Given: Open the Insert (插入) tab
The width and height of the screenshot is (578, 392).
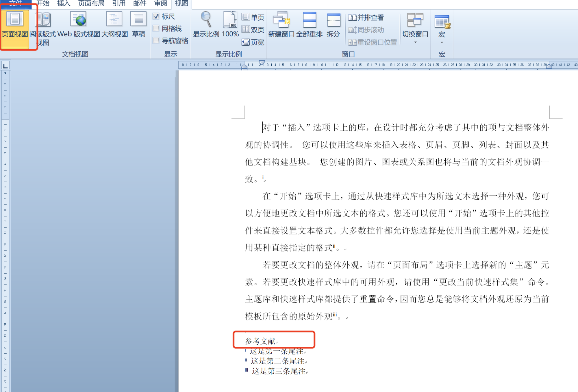Looking at the screenshot, I should 64,3.
